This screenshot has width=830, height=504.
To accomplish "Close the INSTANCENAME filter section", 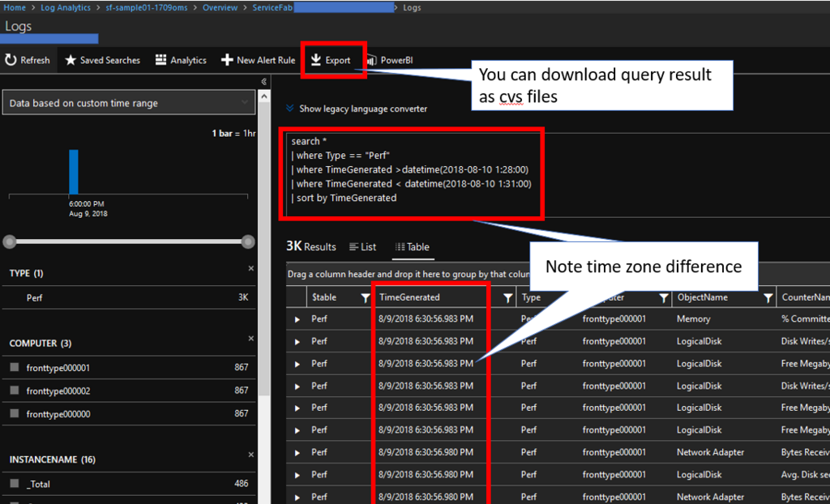I will pyautogui.click(x=251, y=455).
